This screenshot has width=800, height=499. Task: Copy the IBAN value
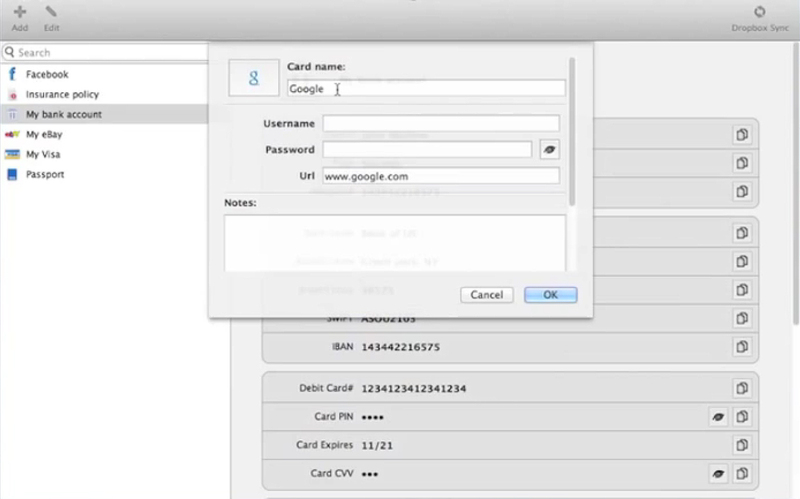pyautogui.click(x=742, y=346)
